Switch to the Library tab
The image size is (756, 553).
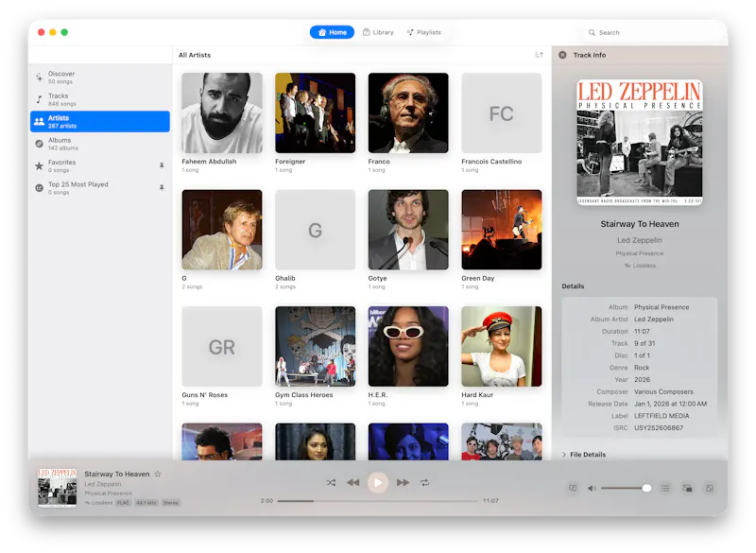click(x=378, y=32)
